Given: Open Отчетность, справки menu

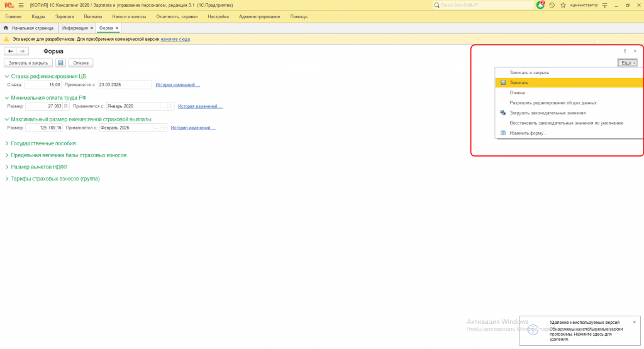Looking at the screenshot, I should pos(177,17).
